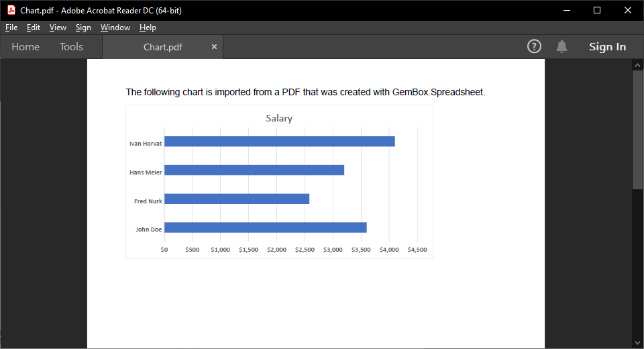Open the Sign menu
644x349 pixels.
[x=83, y=28]
